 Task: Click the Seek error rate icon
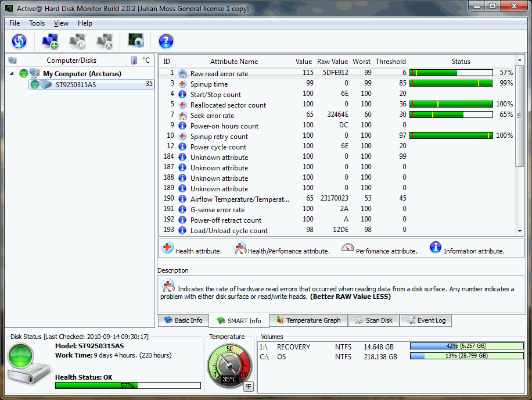coord(182,116)
